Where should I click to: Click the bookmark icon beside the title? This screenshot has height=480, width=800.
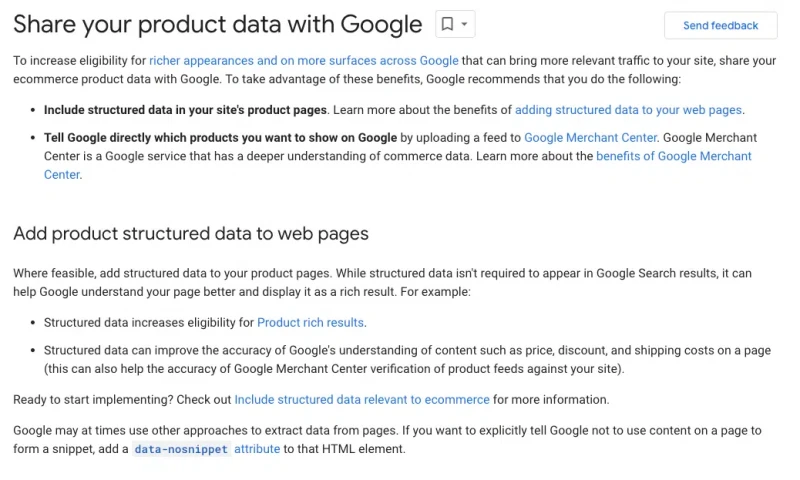click(447, 24)
